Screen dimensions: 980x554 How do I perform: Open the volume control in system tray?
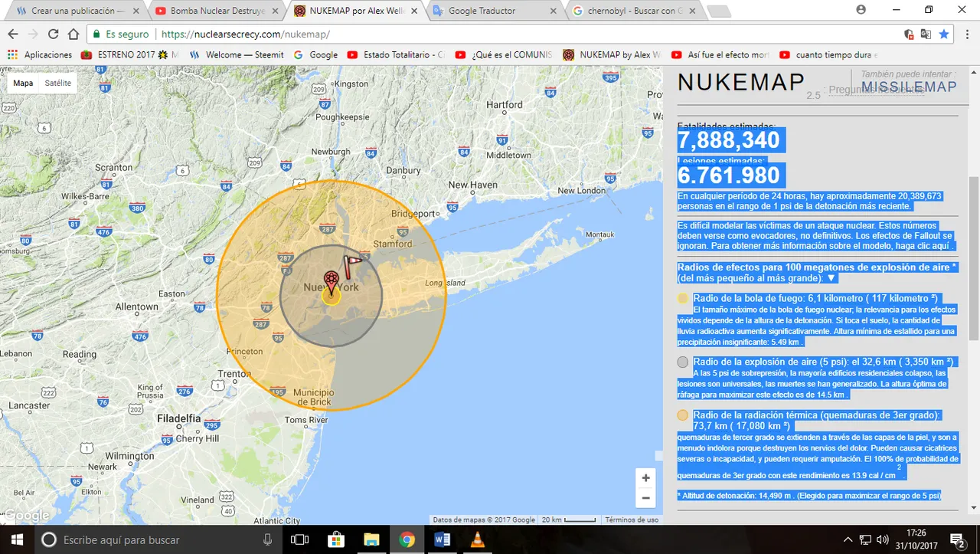tap(883, 539)
